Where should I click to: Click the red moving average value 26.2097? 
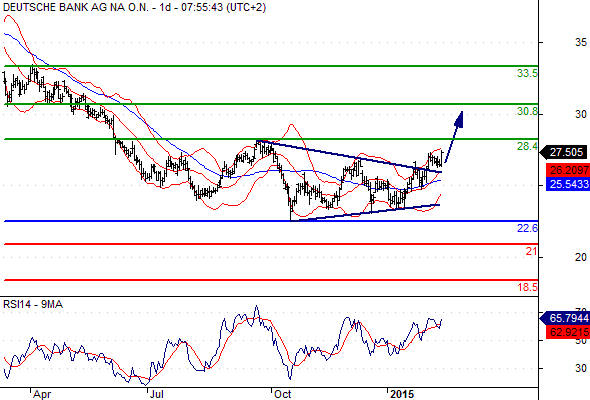pos(568,170)
